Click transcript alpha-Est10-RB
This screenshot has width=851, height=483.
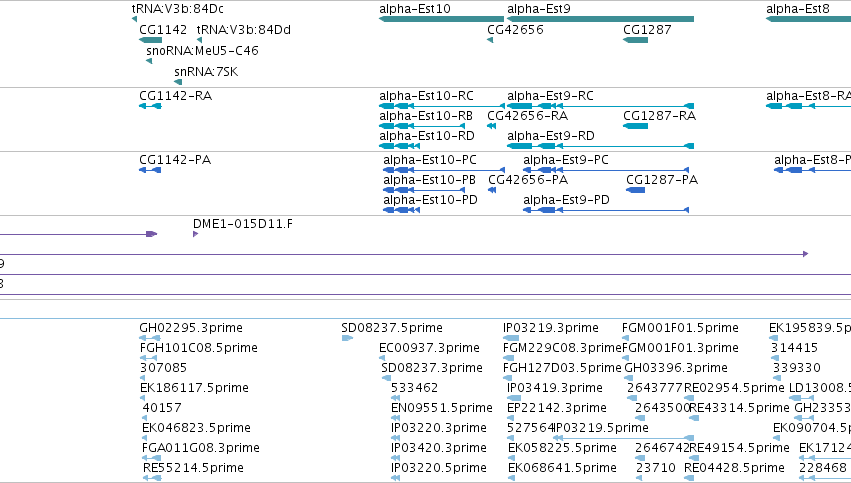point(426,116)
